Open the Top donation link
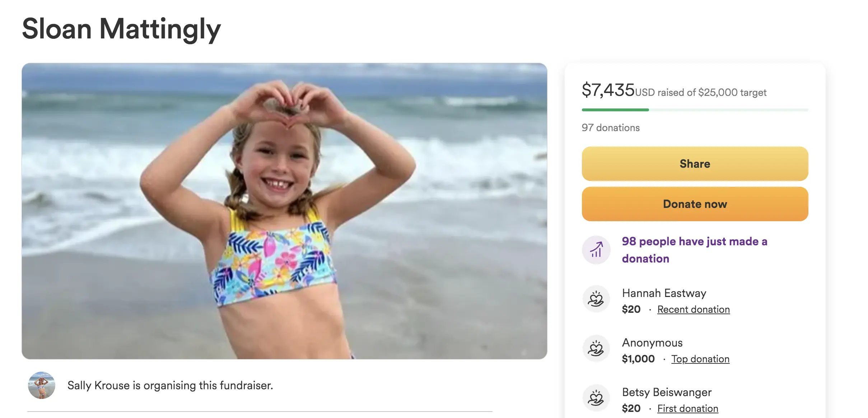868x418 pixels. click(x=700, y=359)
